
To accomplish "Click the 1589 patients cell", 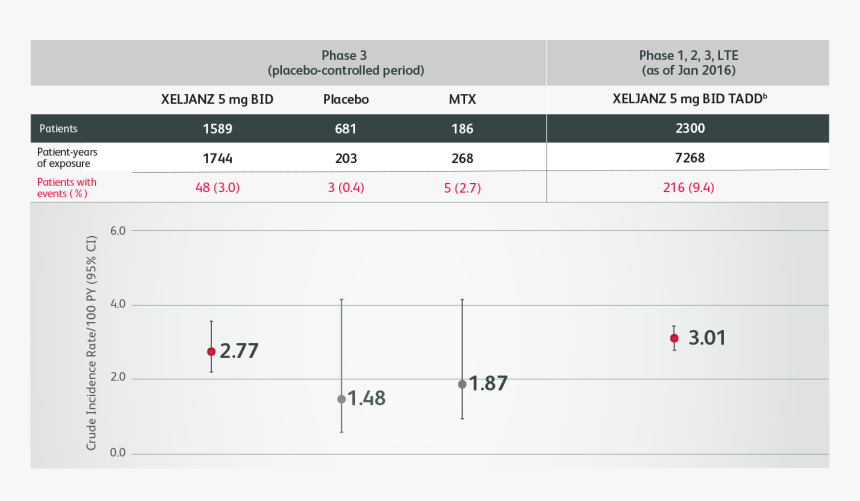I will pos(217,129).
